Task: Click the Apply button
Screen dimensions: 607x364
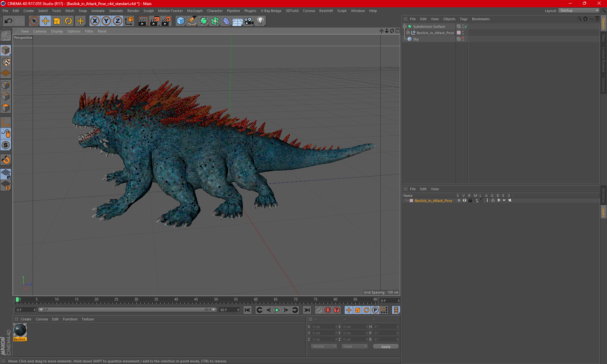Action: click(386, 347)
